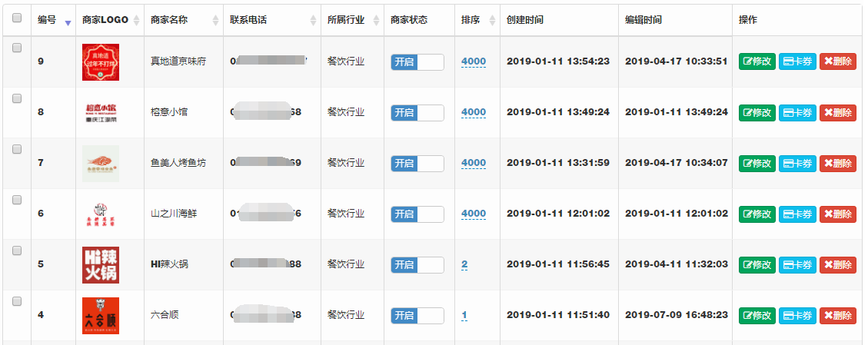Open the 山之川海鲜 logo image
This screenshot has height=345, width=868.
(100, 214)
